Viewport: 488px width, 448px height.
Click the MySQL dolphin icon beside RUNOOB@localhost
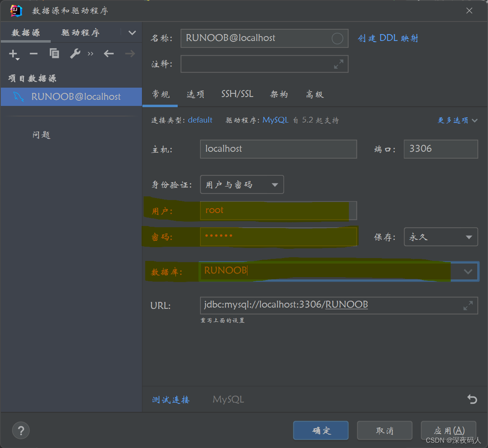(19, 97)
